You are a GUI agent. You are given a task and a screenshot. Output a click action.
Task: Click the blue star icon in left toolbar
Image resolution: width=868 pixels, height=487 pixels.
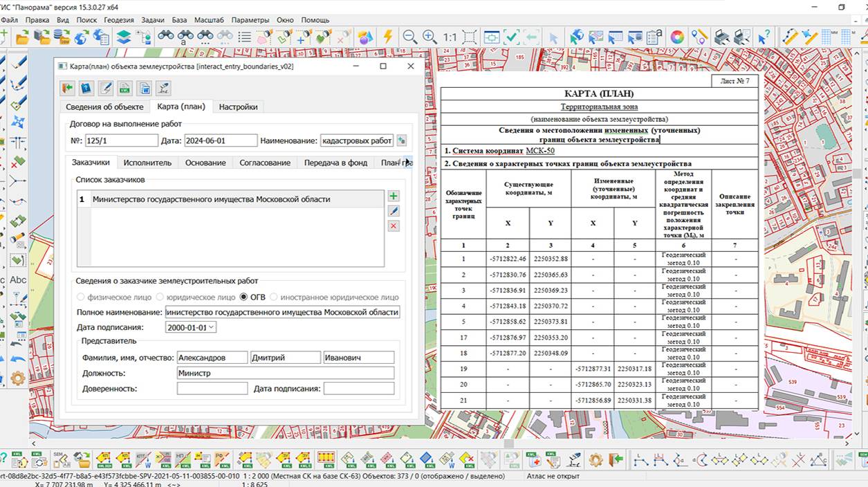click(17, 122)
